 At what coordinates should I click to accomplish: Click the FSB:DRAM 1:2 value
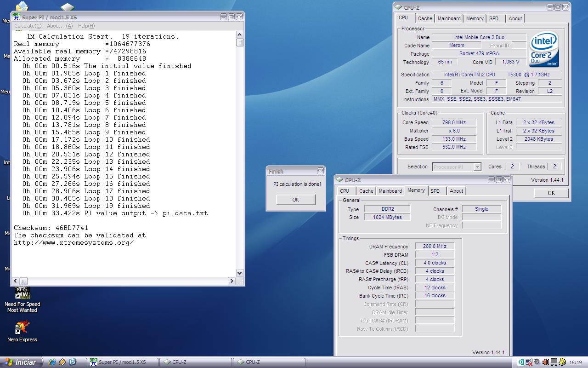click(435, 255)
